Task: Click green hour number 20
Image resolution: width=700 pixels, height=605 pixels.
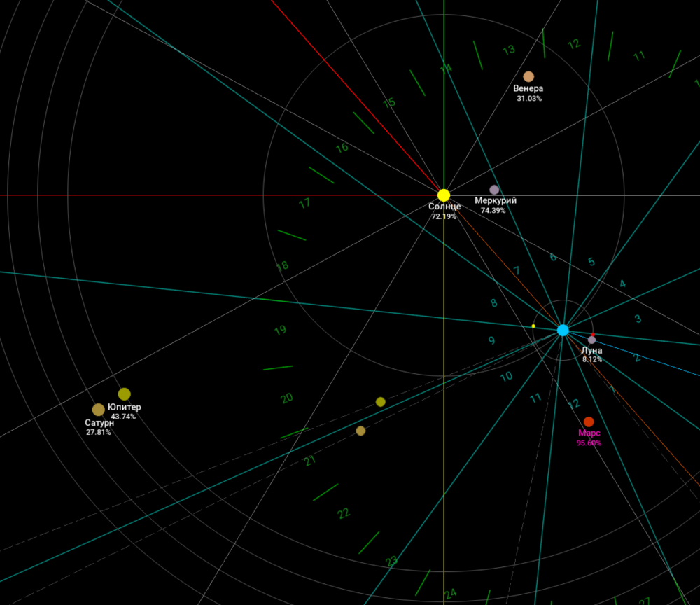Action: pos(286,398)
